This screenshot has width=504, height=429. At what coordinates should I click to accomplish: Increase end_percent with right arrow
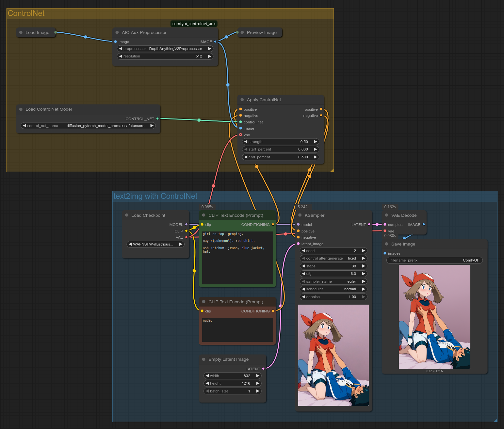(x=316, y=157)
